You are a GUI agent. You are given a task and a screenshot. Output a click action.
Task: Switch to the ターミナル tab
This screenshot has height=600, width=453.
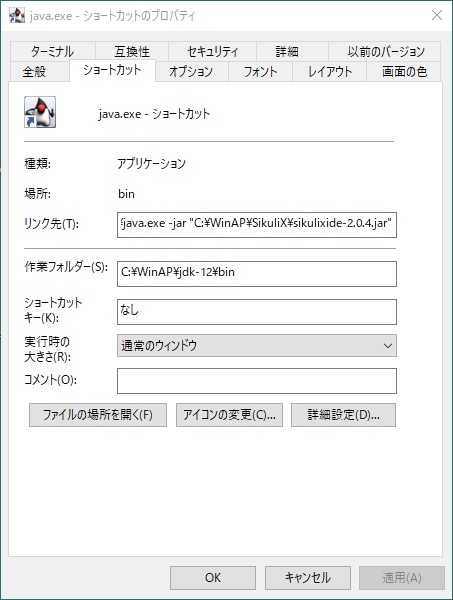tap(52, 51)
